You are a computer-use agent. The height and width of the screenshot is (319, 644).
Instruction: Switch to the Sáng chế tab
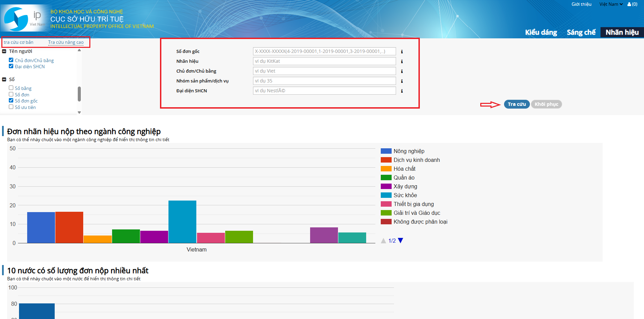pos(581,32)
